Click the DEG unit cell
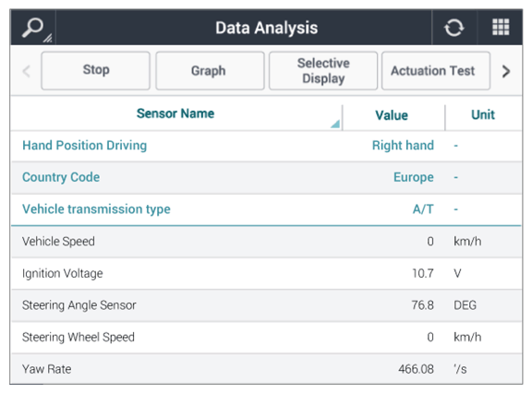 click(465, 305)
